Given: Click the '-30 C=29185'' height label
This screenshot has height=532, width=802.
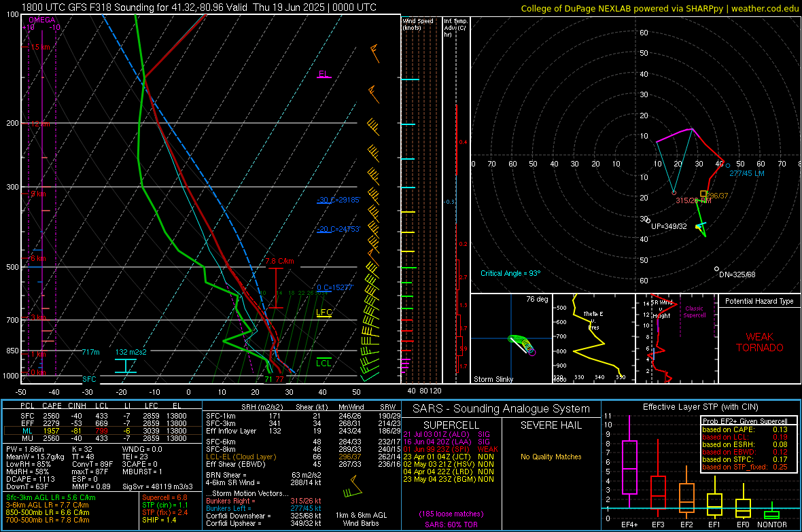Looking at the screenshot, I should [x=338, y=200].
